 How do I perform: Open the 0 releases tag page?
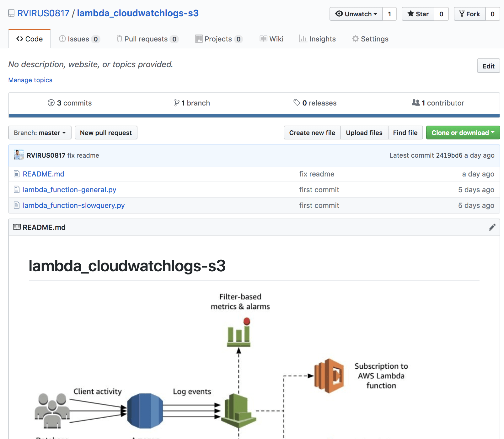click(x=315, y=103)
